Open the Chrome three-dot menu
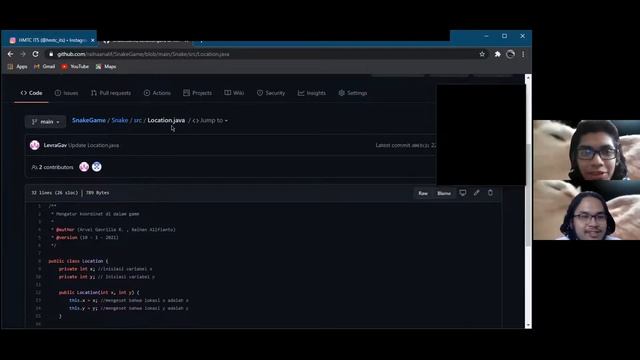640x360 pixels. (523, 54)
